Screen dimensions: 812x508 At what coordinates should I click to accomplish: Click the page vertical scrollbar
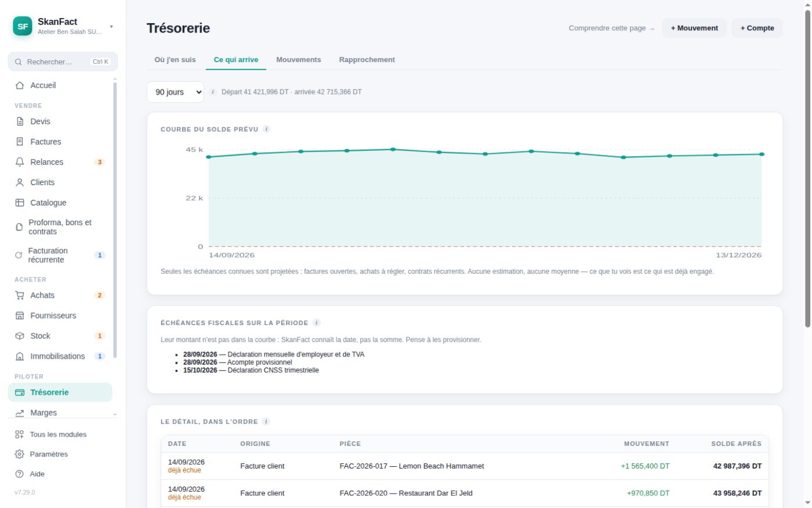coord(807,168)
